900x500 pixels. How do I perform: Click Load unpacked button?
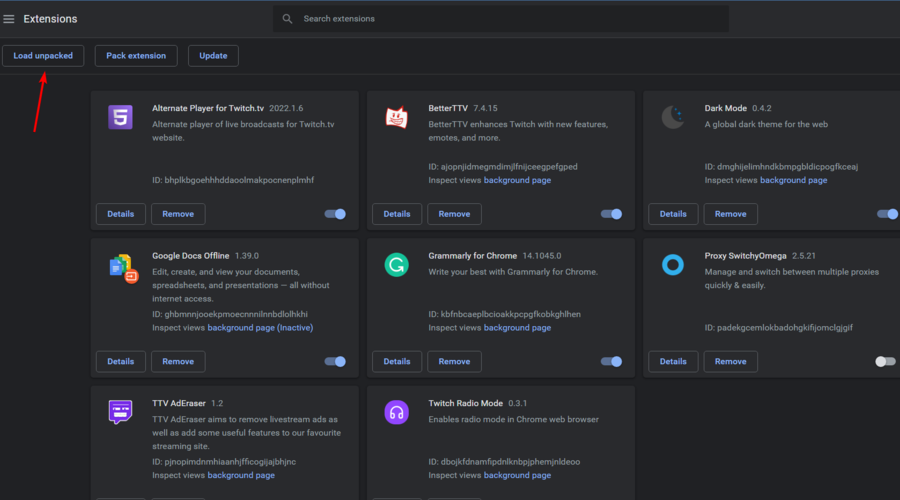point(43,56)
